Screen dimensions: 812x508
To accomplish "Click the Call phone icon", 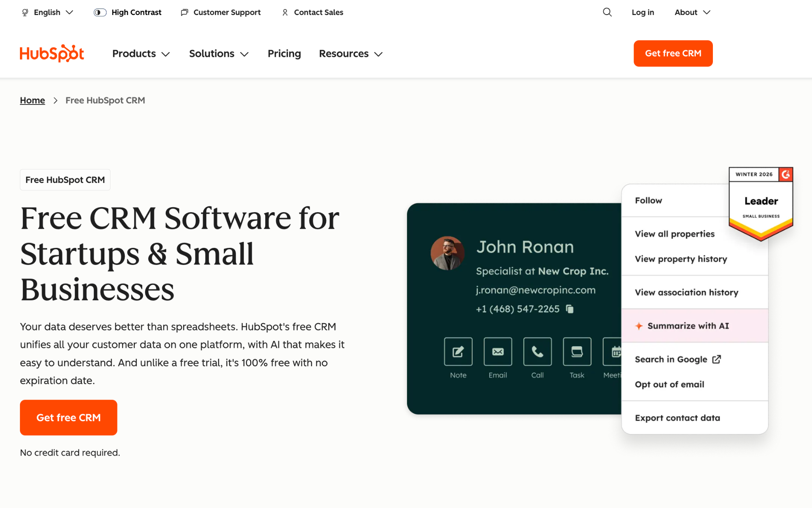I will click(537, 352).
